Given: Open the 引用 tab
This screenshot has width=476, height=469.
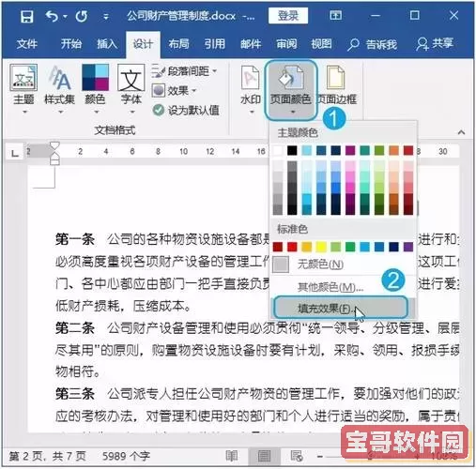Looking at the screenshot, I should [215, 44].
